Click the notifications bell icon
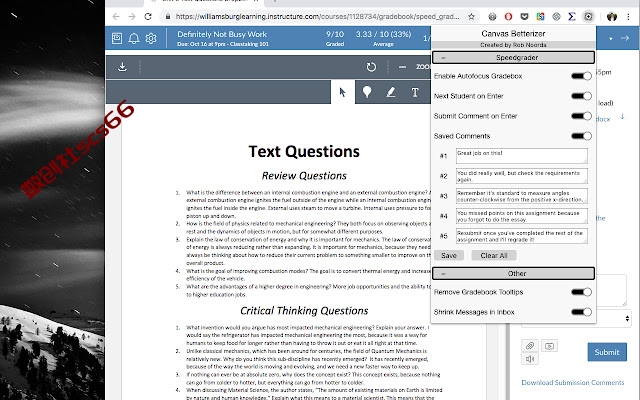Screen dimensions: 640x400 pos(134,38)
